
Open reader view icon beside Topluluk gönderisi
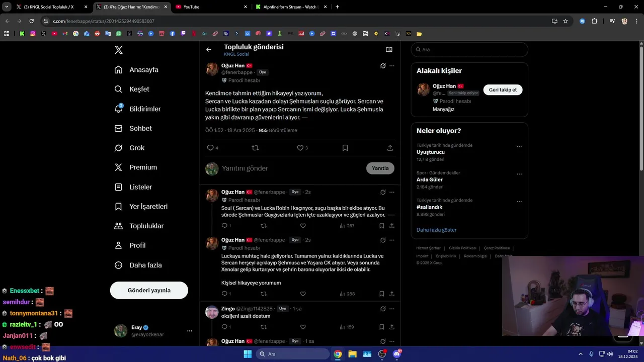click(x=389, y=50)
